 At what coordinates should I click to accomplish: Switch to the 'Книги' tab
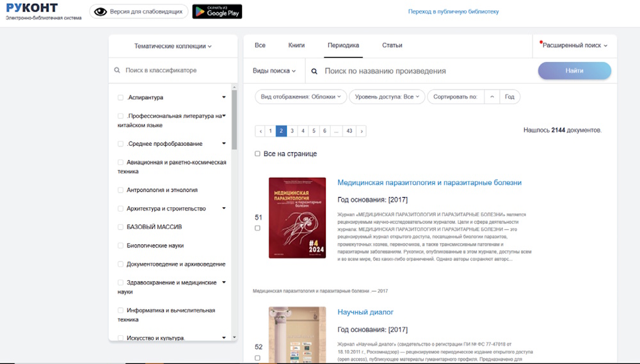(296, 45)
